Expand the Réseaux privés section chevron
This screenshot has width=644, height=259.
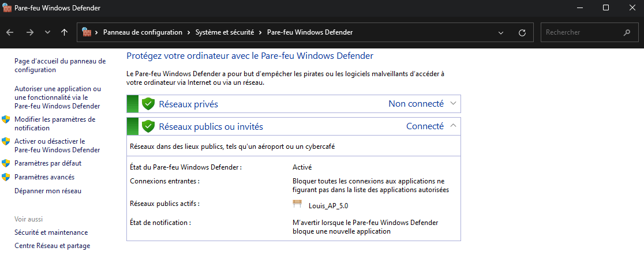pos(453,104)
